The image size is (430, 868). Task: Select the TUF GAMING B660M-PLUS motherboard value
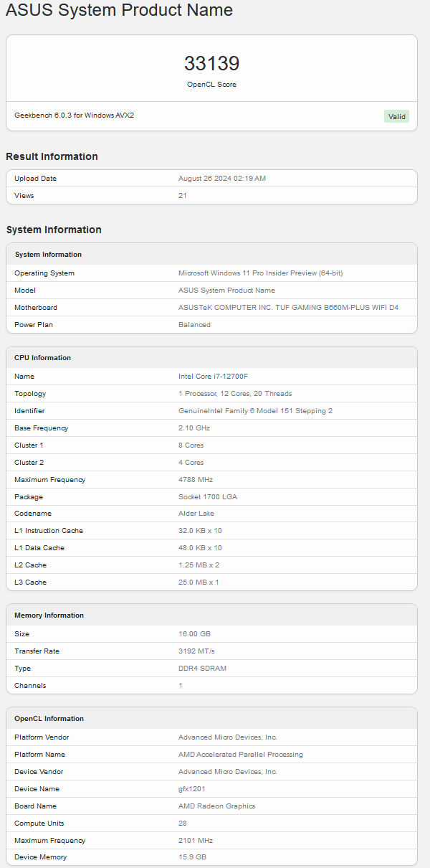click(x=288, y=308)
